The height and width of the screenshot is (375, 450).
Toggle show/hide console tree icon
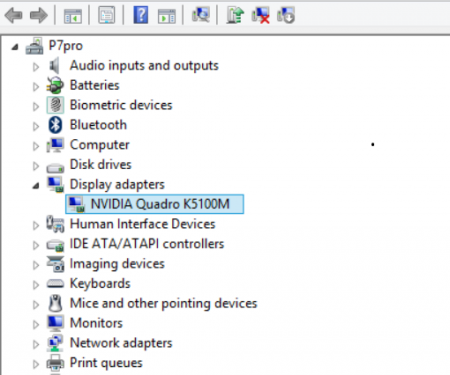click(x=73, y=16)
